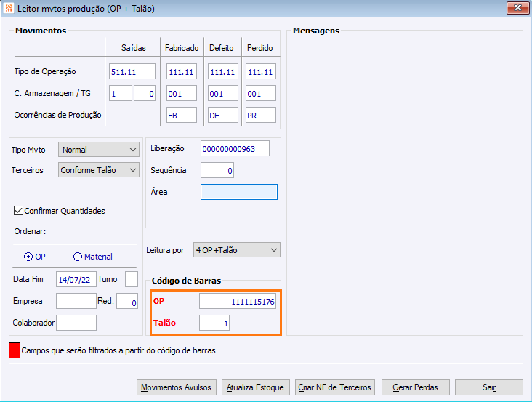Click the Defeito column header
This screenshot has height=402, width=532.
[x=221, y=48]
